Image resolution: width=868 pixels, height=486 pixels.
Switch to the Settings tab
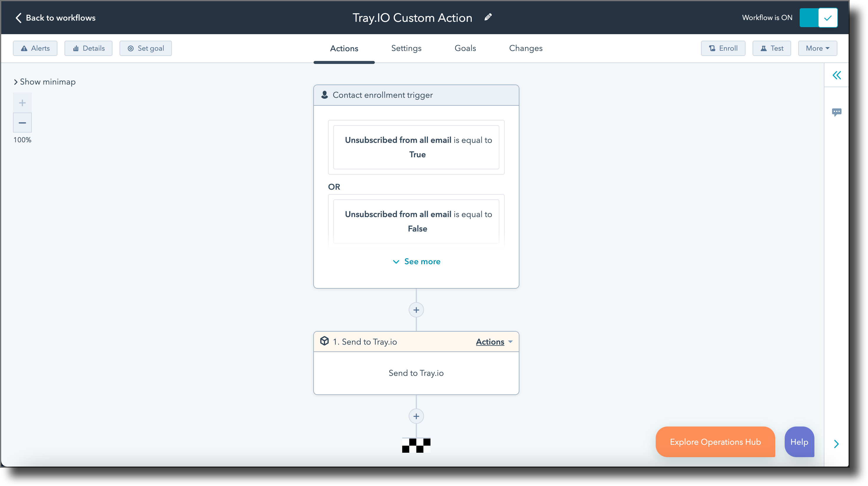(x=406, y=48)
